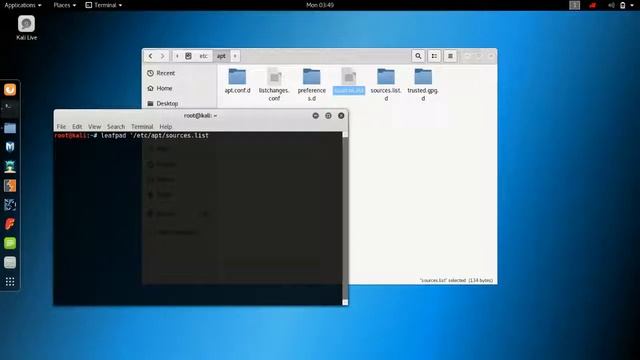
Task: Launch the grey tool icon in dock
Action: click(x=10, y=262)
